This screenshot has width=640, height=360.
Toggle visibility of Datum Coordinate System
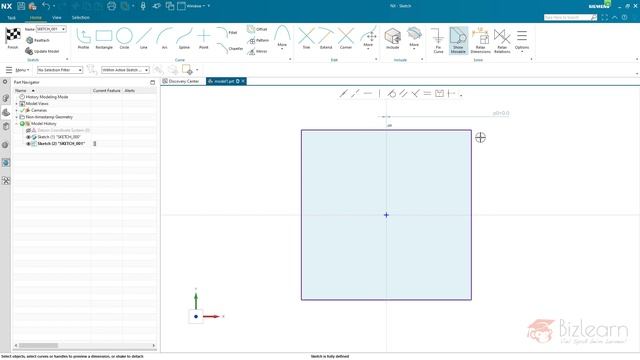click(28, 130)
